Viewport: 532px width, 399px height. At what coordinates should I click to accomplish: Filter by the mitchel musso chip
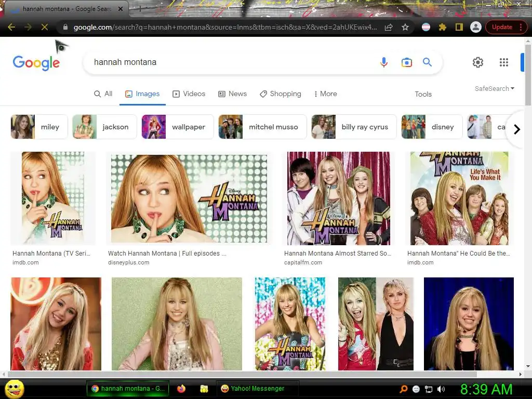(262, 127)
